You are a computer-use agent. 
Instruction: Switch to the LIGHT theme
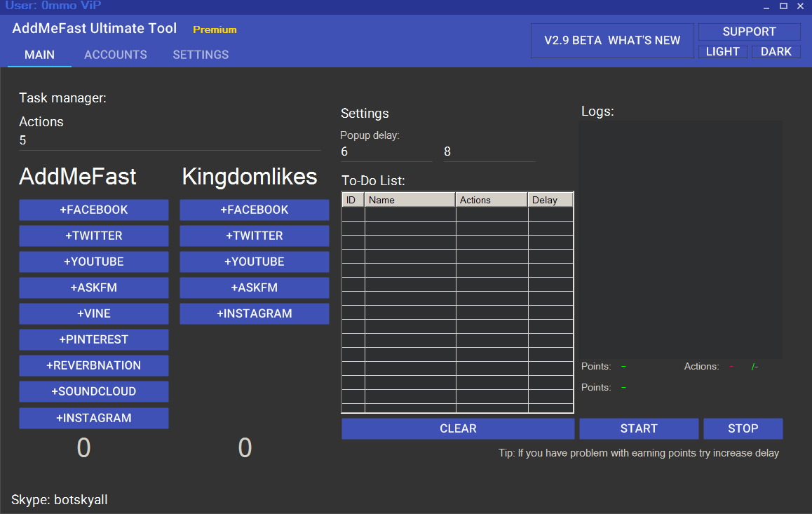(x=723, y=52)
